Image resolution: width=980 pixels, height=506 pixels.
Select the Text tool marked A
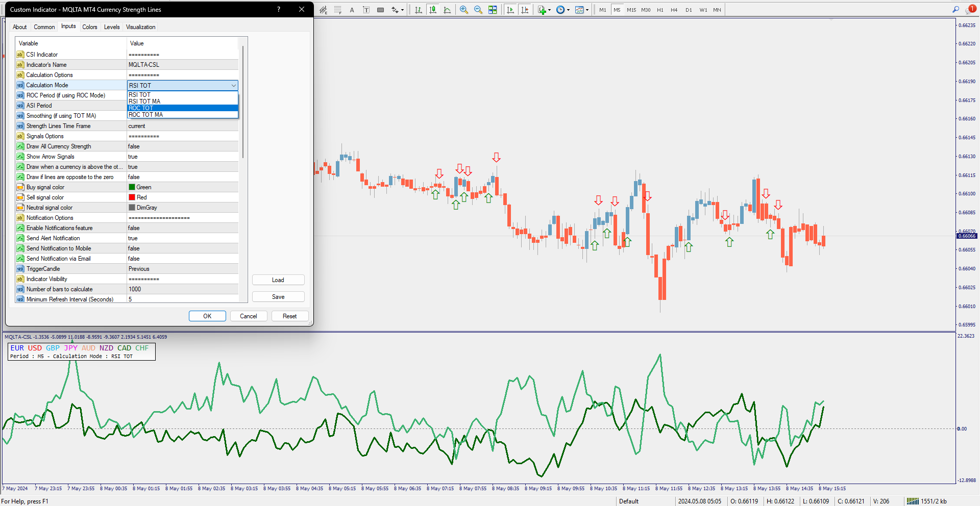[x=352, y=10]
